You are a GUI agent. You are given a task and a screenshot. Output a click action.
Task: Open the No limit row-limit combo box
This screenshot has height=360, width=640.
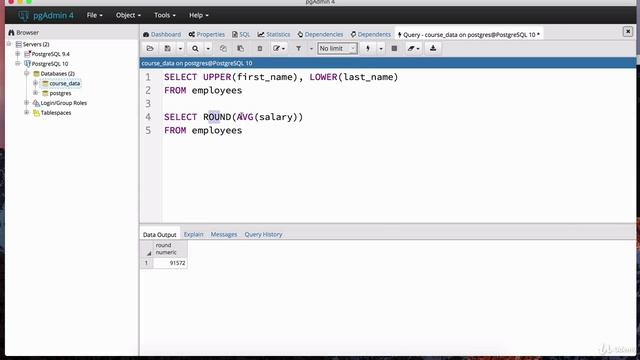point(337,49)
